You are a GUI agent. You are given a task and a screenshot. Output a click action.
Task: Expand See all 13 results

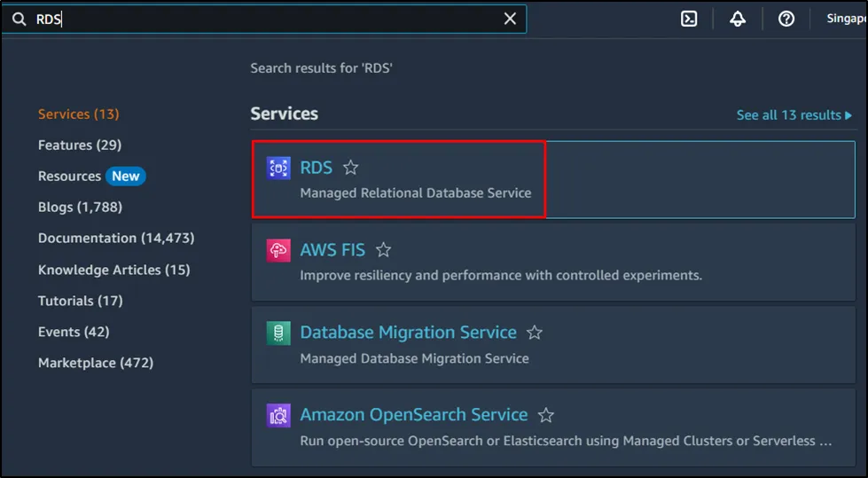pyautogui.click(x=794, y=115)
